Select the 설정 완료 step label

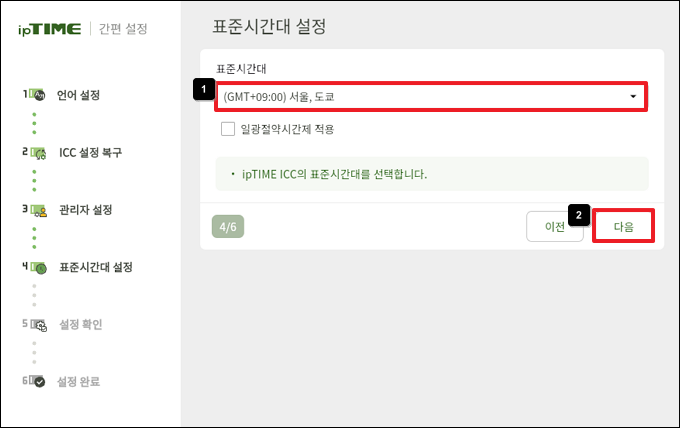[x=79, y=382]
